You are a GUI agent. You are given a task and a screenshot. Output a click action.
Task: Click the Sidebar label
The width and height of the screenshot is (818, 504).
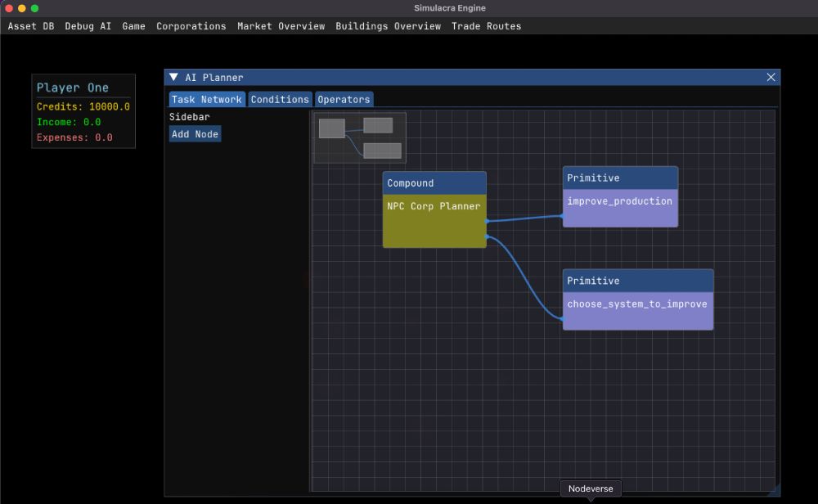189,117
